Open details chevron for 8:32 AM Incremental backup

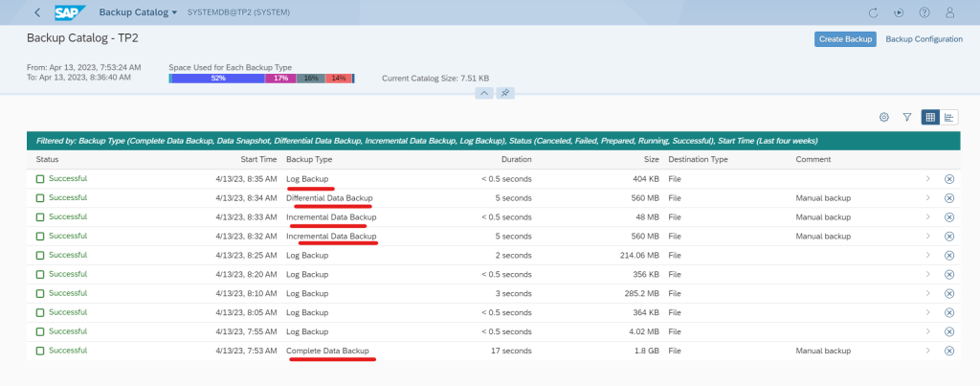click(x=927, y=237)
